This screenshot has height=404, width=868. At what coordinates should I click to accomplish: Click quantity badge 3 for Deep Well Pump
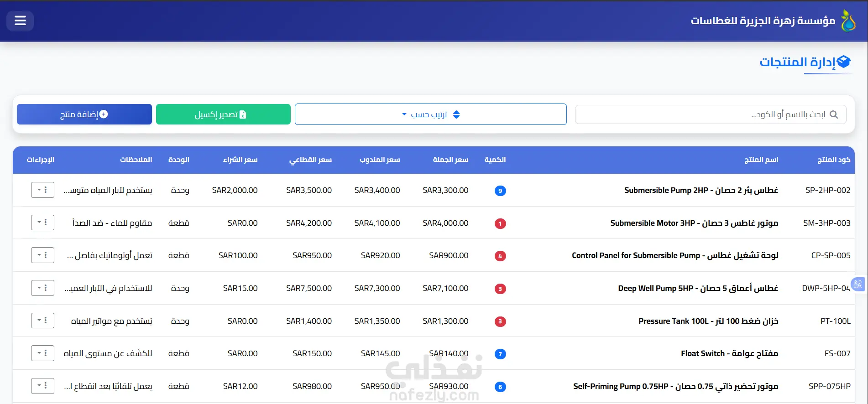500,289
